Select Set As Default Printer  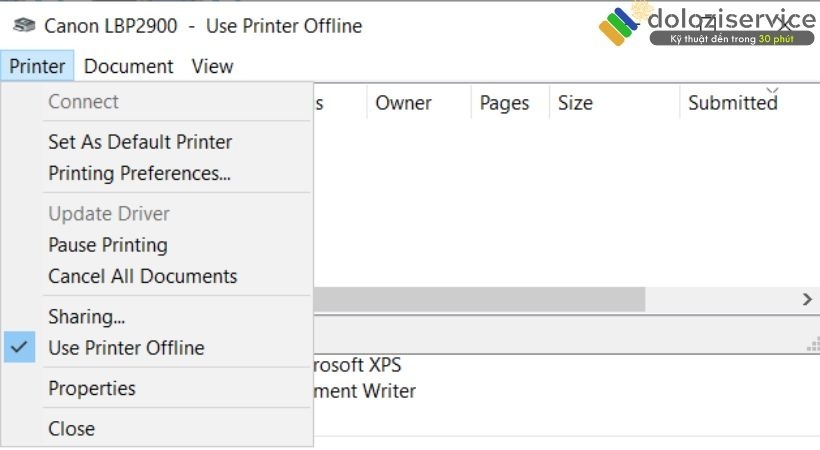140,142
